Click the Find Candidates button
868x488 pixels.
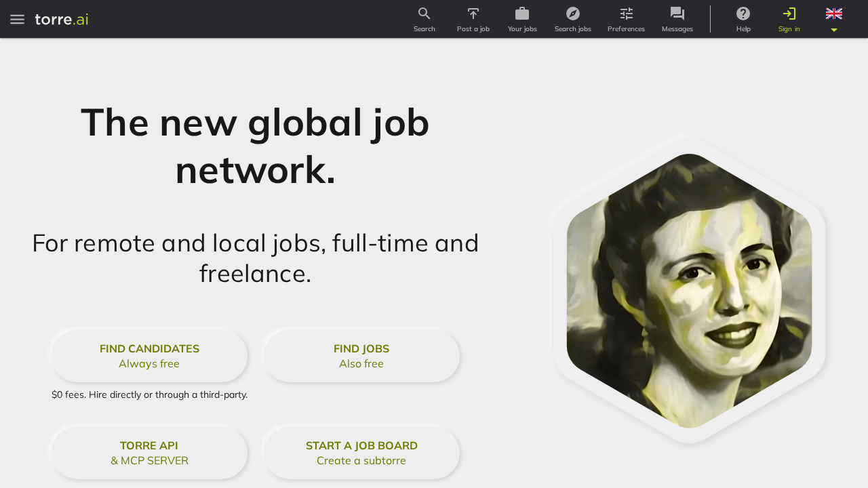pyautogui.click(x=149, y=356)
